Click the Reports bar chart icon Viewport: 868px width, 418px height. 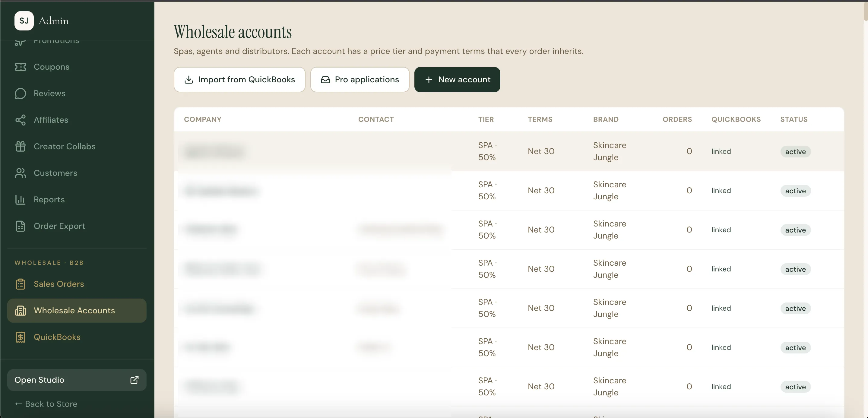tap(20, 200)
